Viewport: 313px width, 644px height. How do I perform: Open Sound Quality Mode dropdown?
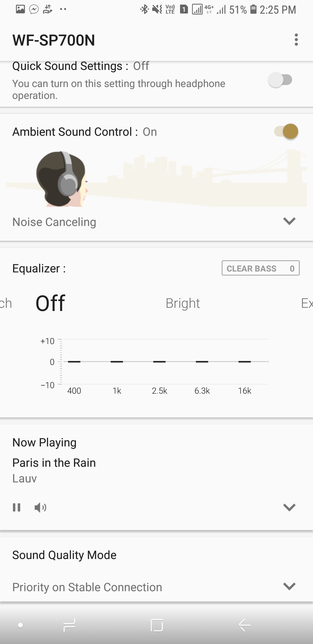click(x=289, y=586)
